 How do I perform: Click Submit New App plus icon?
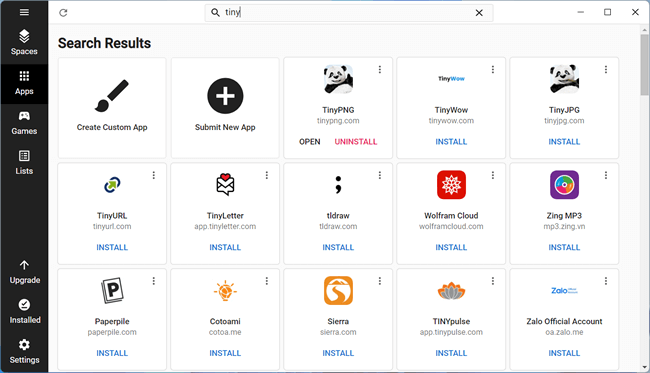click(x=225, y=96)
